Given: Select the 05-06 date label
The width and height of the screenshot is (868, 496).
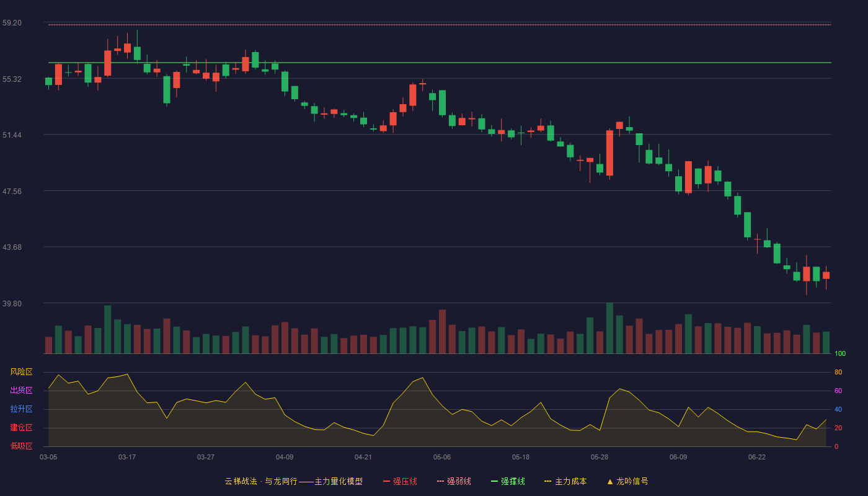Looking at the screenshot, I should (442, 457).
